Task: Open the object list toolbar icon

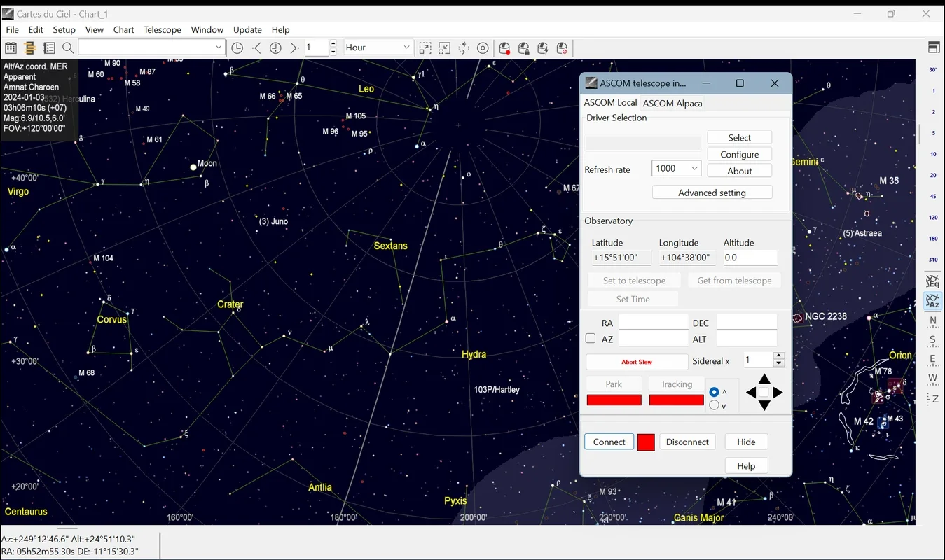Action: 49,48
